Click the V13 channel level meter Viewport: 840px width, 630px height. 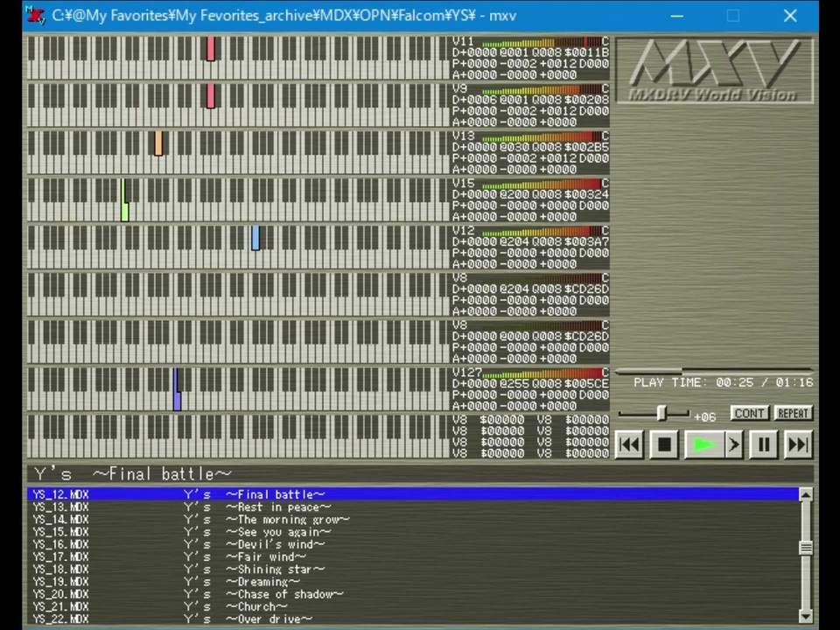click(541, 137)
